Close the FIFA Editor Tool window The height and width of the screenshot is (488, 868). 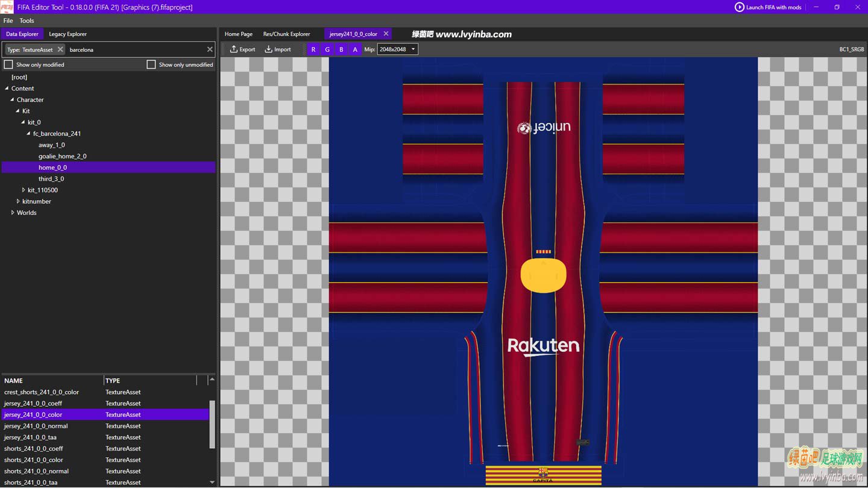(x=857, y=7)
